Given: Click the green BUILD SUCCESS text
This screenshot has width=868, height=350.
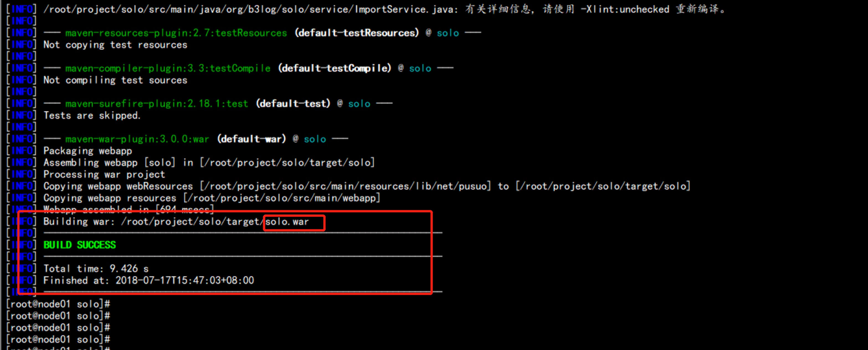Looking at the screenshot, I should click(x=79, y=245).
